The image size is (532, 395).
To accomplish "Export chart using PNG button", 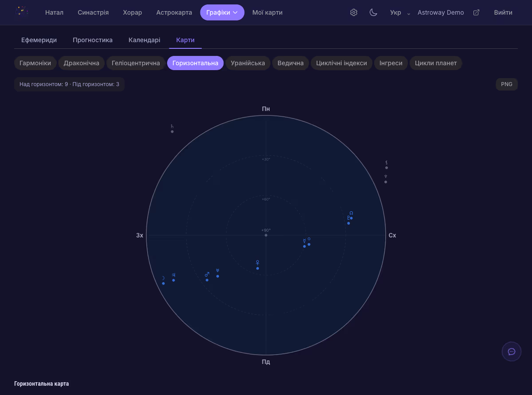I will coord(506,84).
